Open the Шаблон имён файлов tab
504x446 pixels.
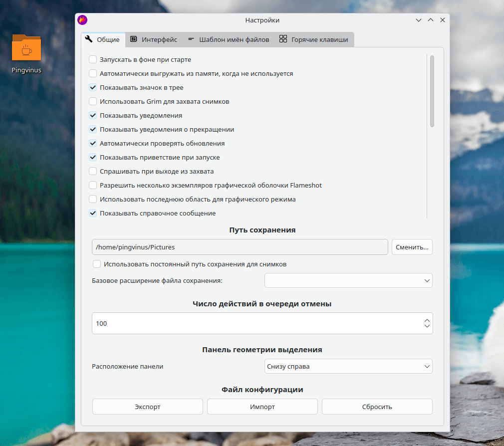234,39
